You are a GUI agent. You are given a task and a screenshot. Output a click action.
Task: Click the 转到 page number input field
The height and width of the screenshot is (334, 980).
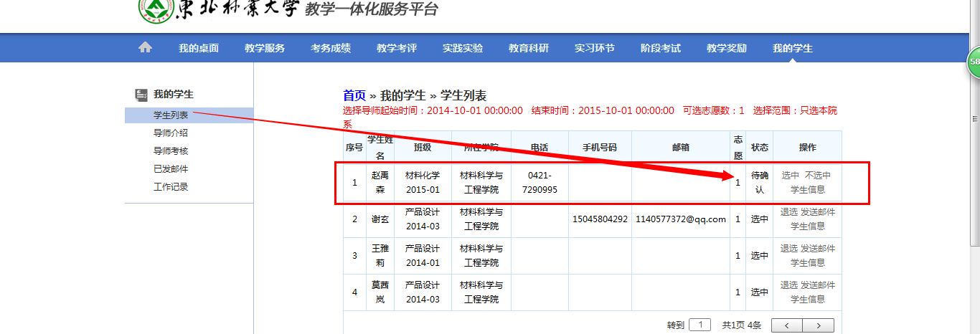(x=699, y=325)
